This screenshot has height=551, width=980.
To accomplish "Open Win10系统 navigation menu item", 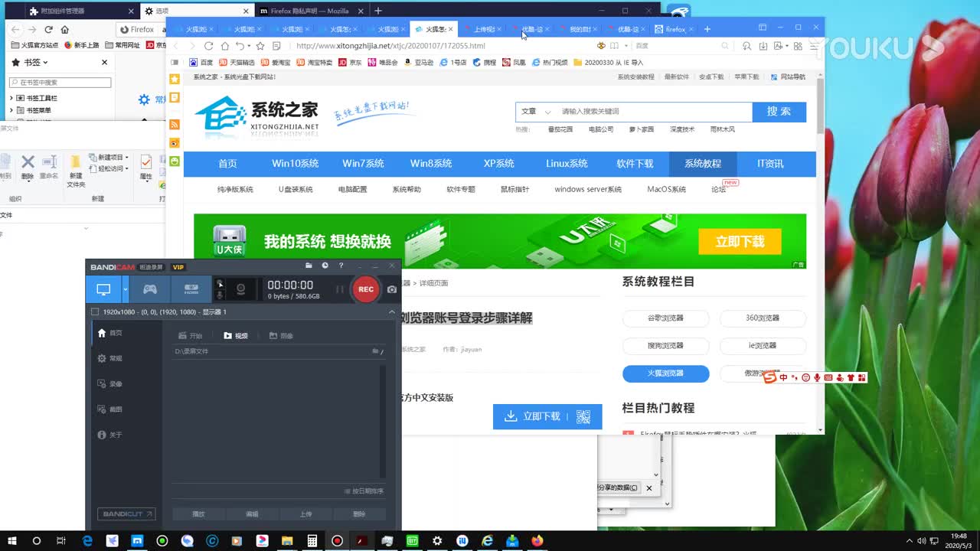I will 296,164.
